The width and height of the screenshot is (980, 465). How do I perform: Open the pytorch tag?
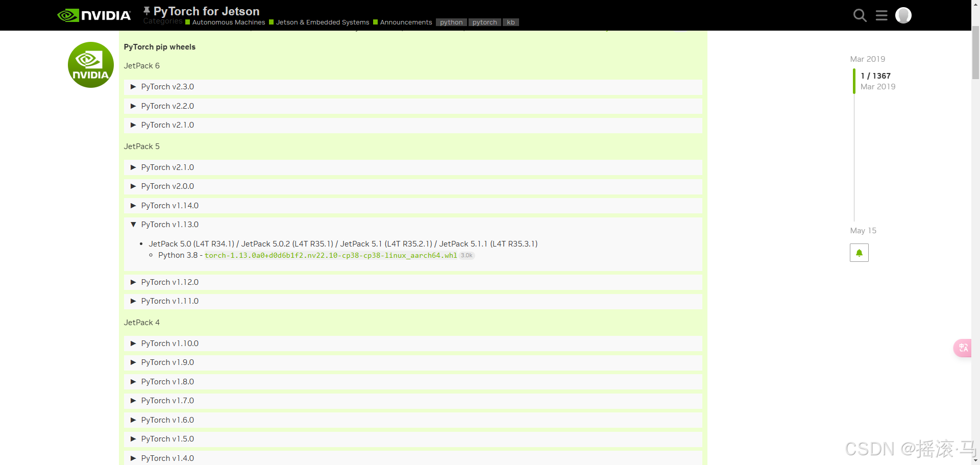pos(484,22)
